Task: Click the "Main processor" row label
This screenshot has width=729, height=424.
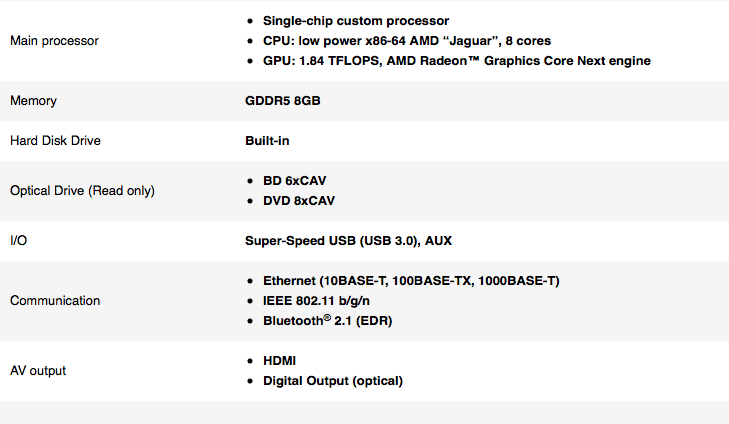Action: 54,41
